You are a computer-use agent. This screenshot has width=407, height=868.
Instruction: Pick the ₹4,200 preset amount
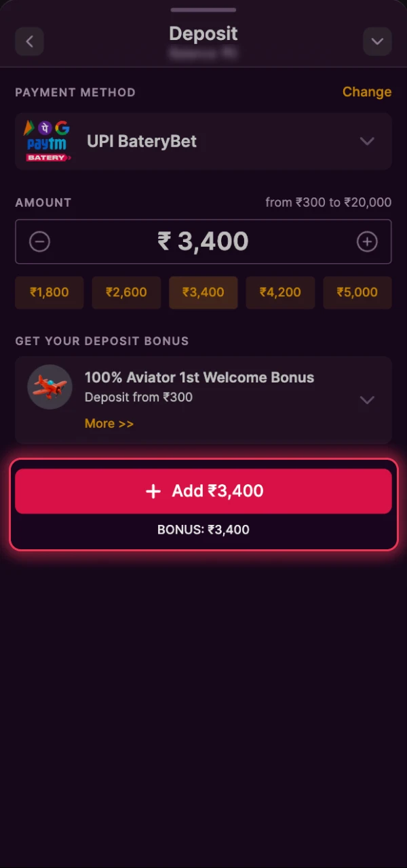(x=280, y=292)
